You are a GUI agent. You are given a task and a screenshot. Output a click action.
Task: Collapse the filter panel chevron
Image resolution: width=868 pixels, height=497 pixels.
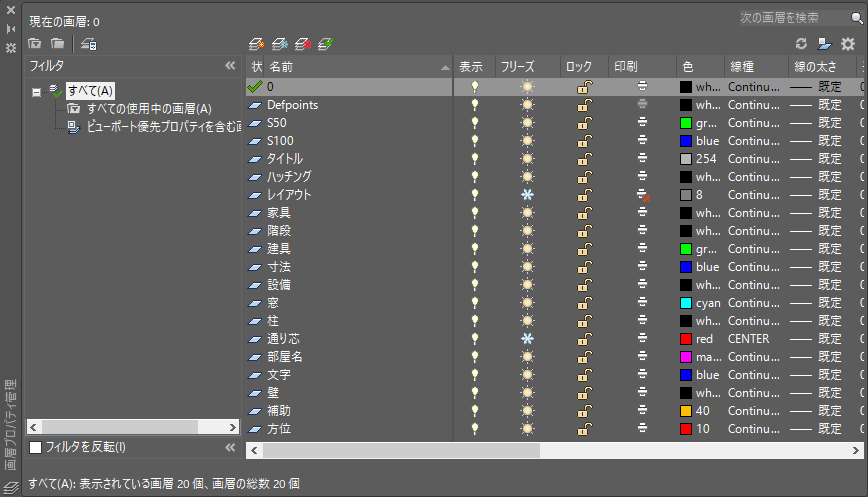pos(230,66)
